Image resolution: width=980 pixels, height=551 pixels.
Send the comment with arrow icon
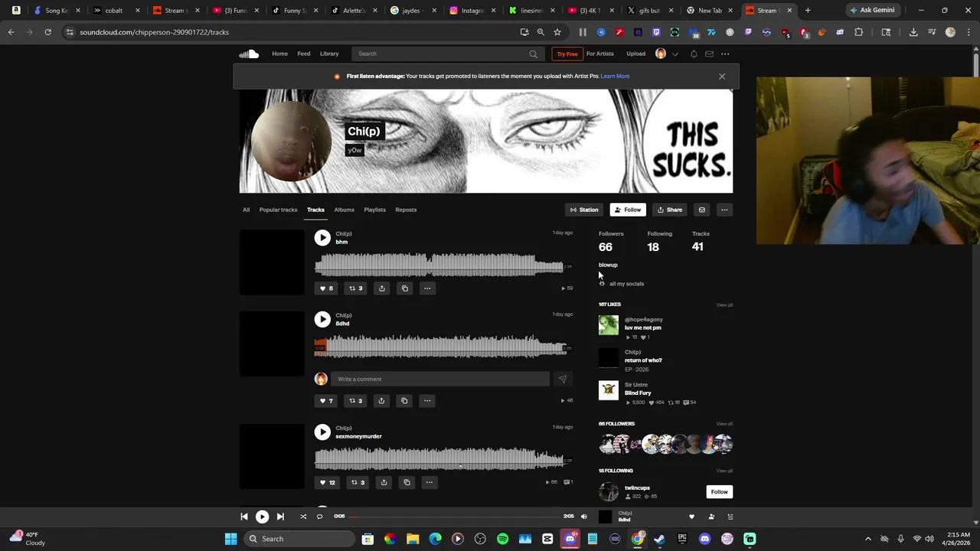562,379
